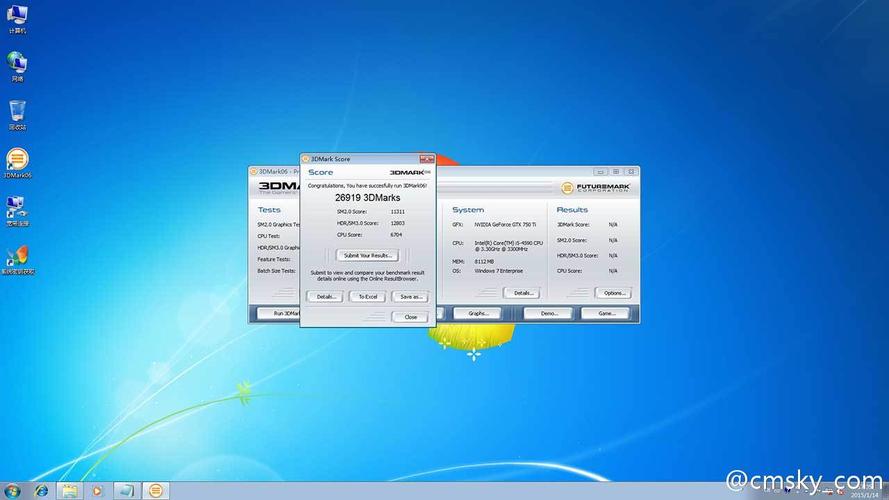Viewport: 889px width, 500px height.
Task: Close the 3DMark Score dialog via Close button
Action: click(410, 317)
